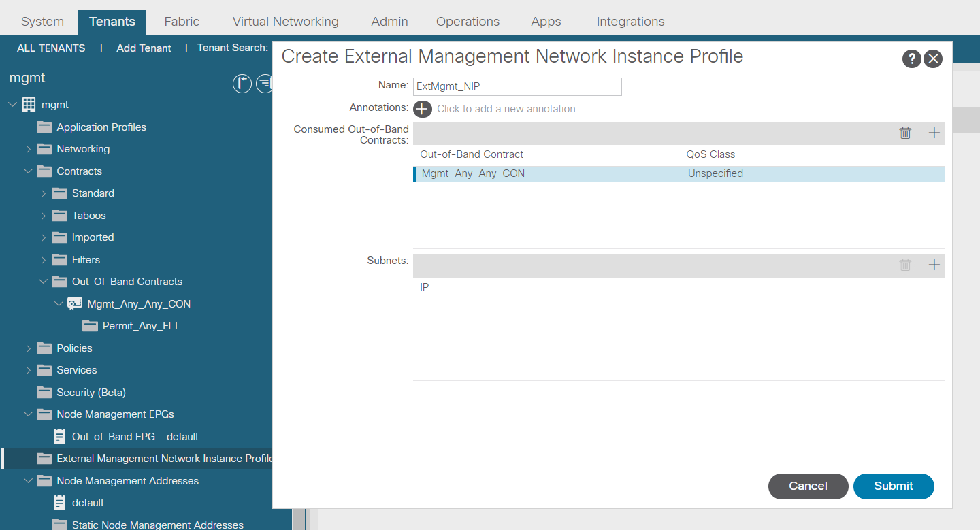This screenshot has height=530, width=980.
Task: Click the Out-of-Band Contract column header
Action: tap(472, 154)
